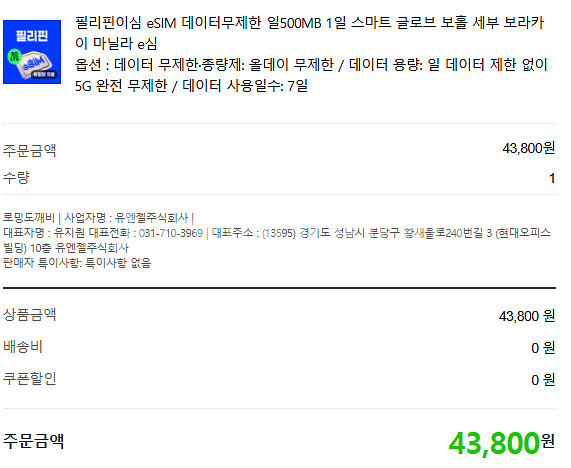571x468 pixels.
Task: Select the 수량 quantity value 1
Action: pos(552,178)
